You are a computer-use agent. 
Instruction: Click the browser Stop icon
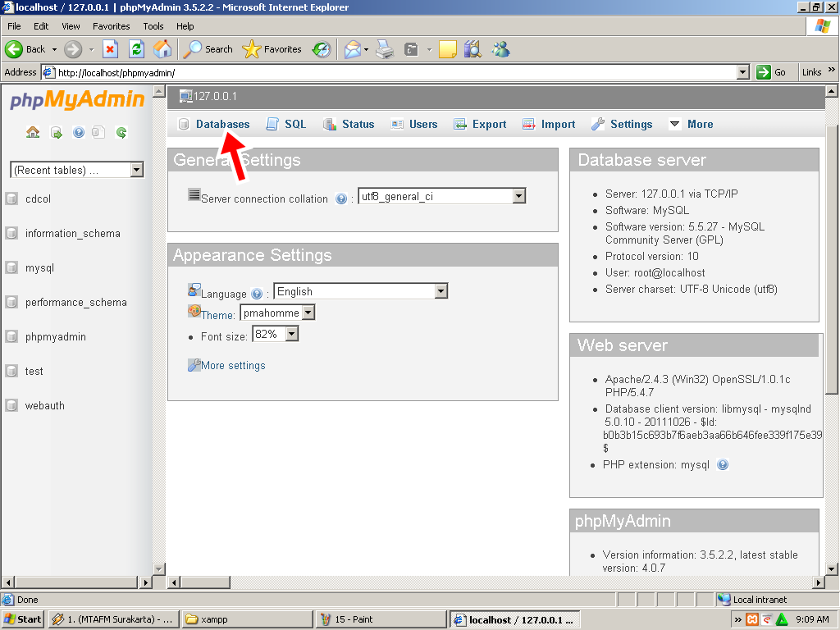click(110, 49)
